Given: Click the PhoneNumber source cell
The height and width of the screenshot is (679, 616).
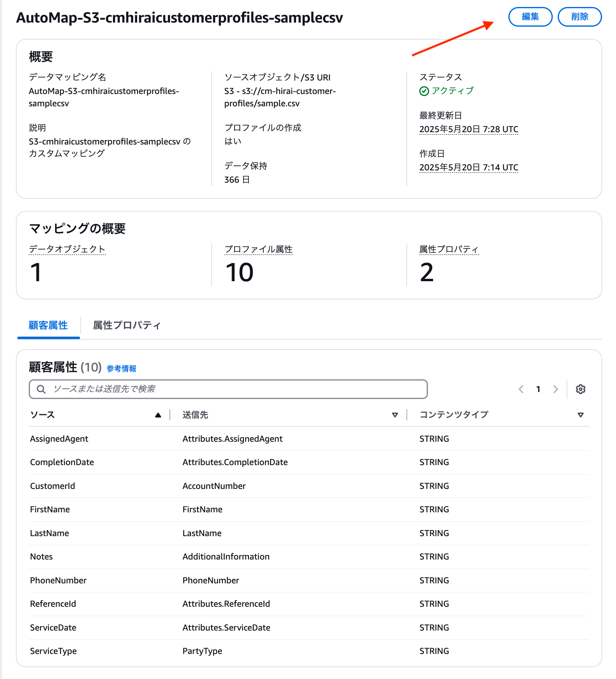Looking at the screenshot, I should 58,580.
